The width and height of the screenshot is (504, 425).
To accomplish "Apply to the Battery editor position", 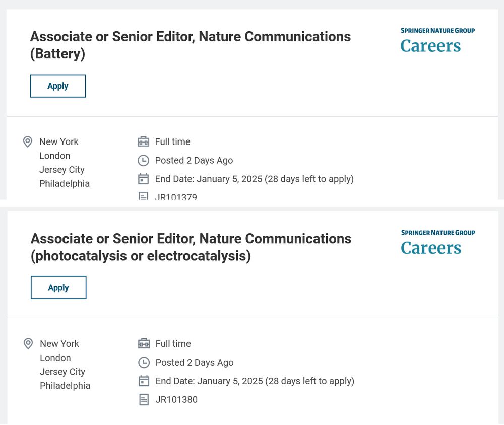I will (x=58, y=86).
